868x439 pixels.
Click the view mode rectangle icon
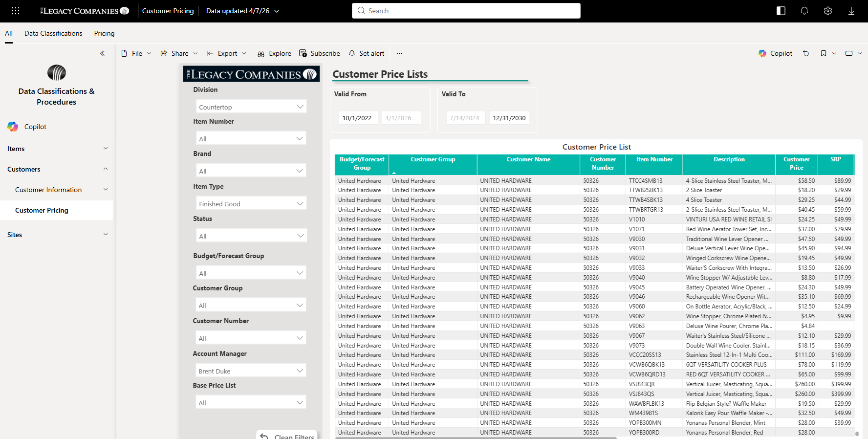click(849, 53)
